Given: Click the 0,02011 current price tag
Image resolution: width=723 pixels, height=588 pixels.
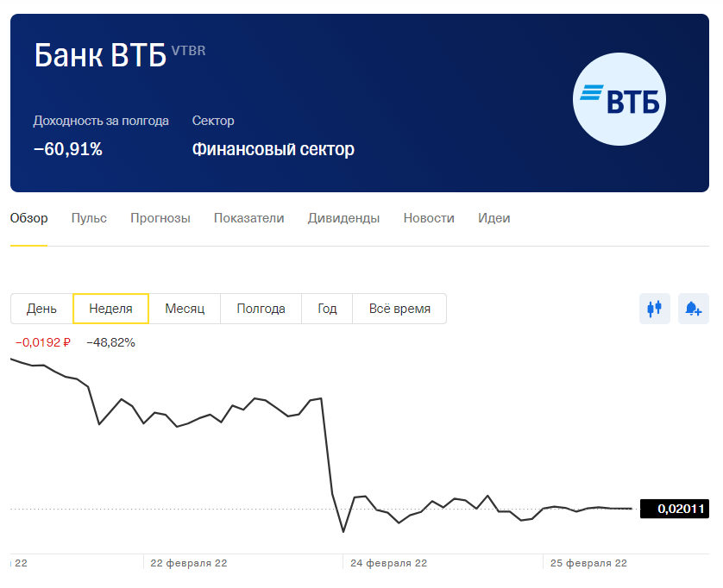Looking at the screenshot, I should coord(675,509).
